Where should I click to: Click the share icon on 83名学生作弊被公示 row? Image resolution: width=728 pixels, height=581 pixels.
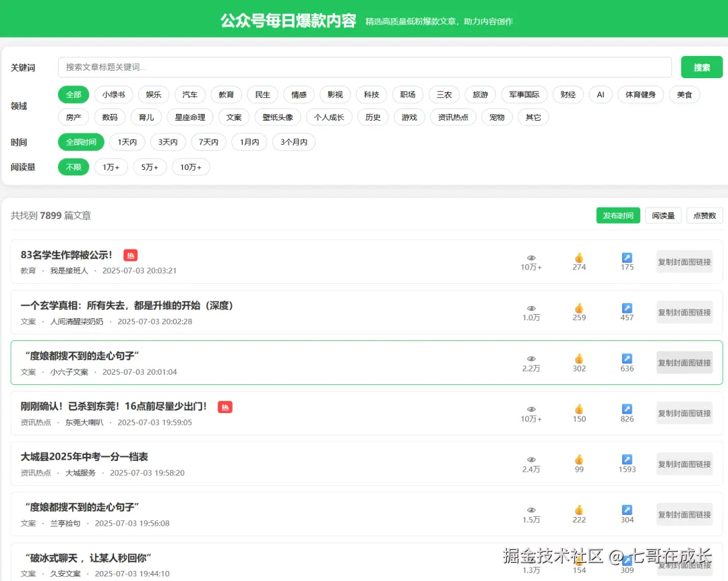627,257
